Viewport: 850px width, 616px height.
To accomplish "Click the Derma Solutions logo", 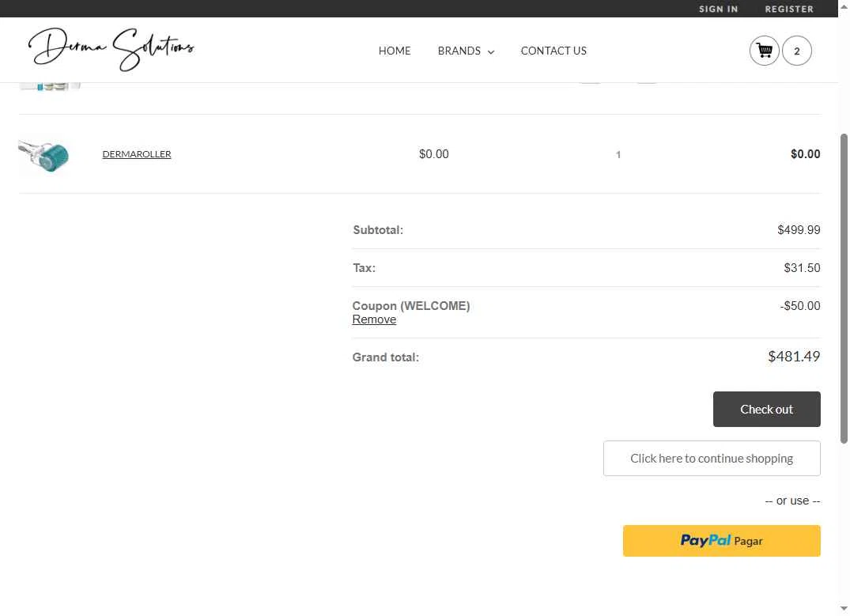I will [111, 49].
